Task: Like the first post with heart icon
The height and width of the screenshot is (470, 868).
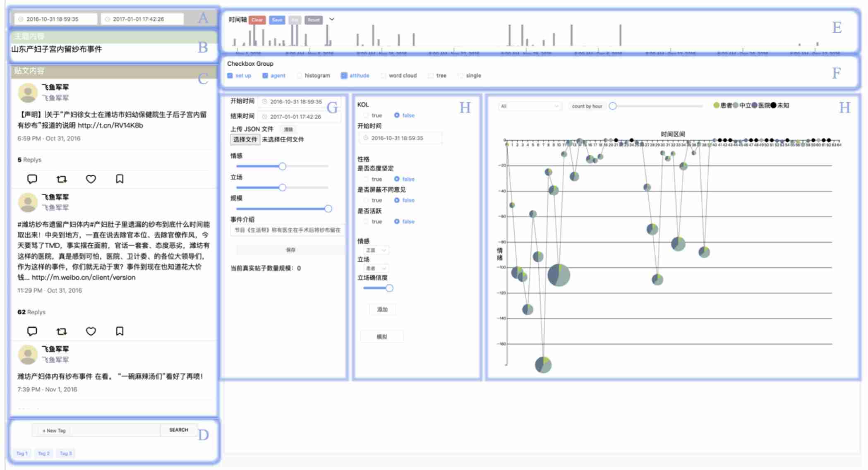Action: (x=91, y=179)
